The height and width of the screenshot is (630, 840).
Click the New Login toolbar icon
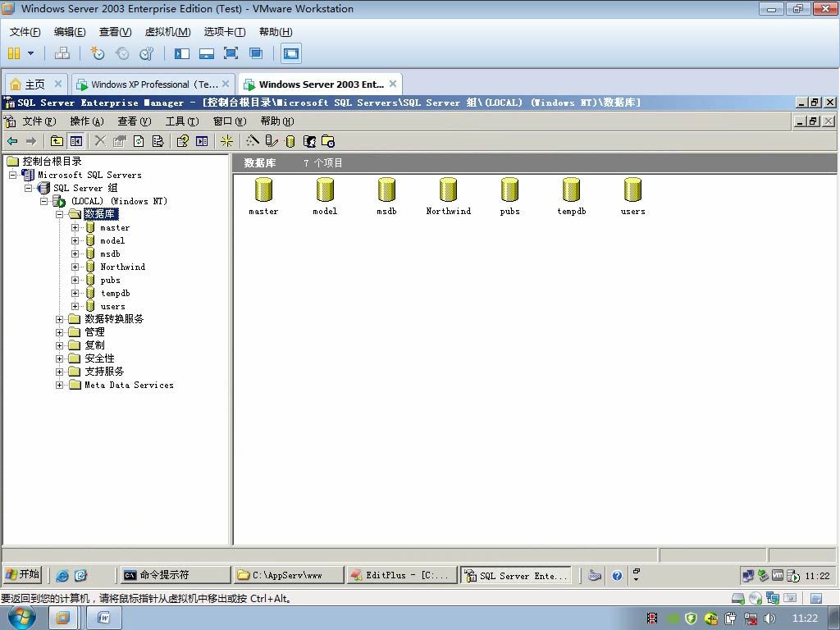(x=309, y=141)
